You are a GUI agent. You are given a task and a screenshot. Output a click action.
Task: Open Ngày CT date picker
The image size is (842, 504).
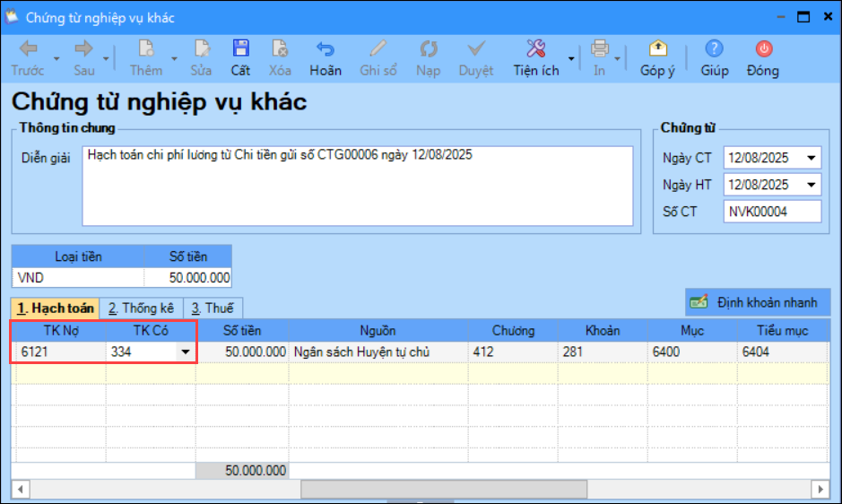811,158
